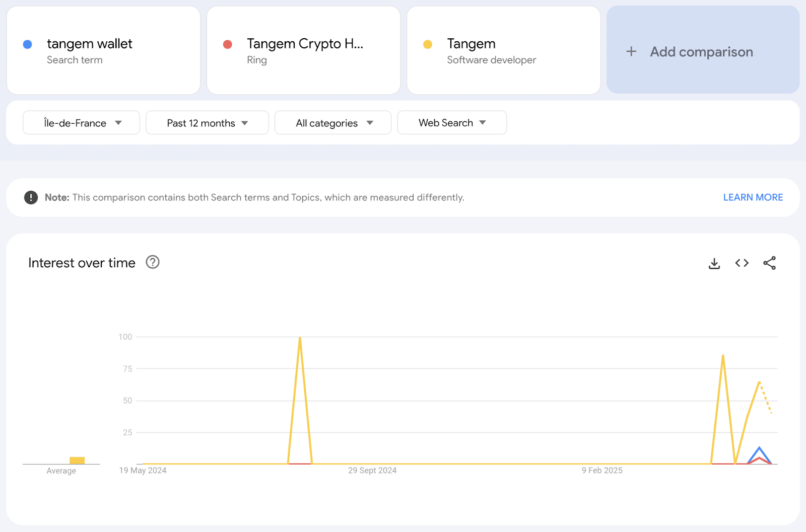The width and height of the screenshot is (806, 532).
Task: Click the exclamation note icon
Action: [x=31, y=197]
